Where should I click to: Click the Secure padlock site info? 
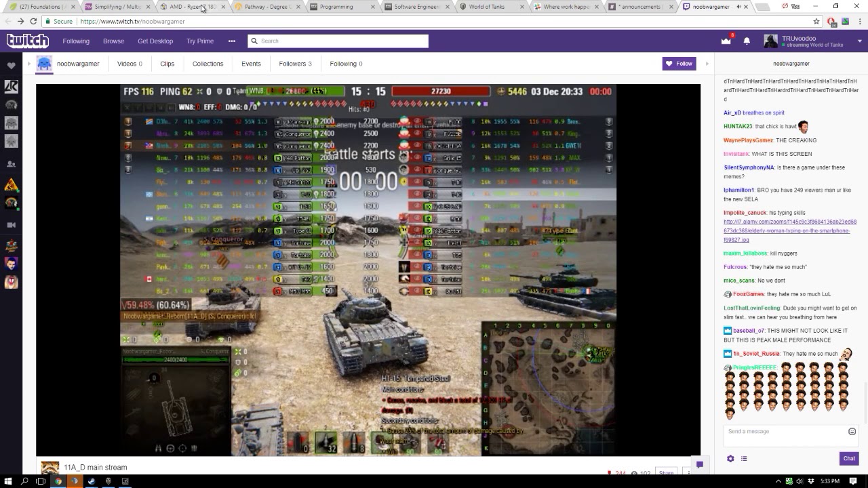click(x=59, y=21)
